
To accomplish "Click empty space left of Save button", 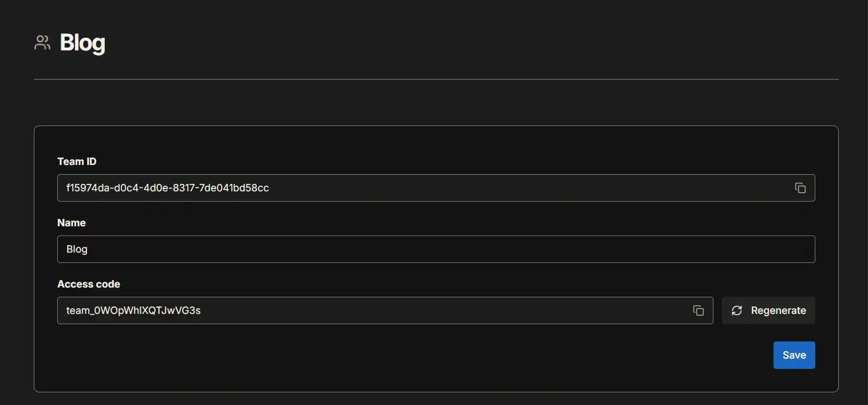I will pos(515,355).
